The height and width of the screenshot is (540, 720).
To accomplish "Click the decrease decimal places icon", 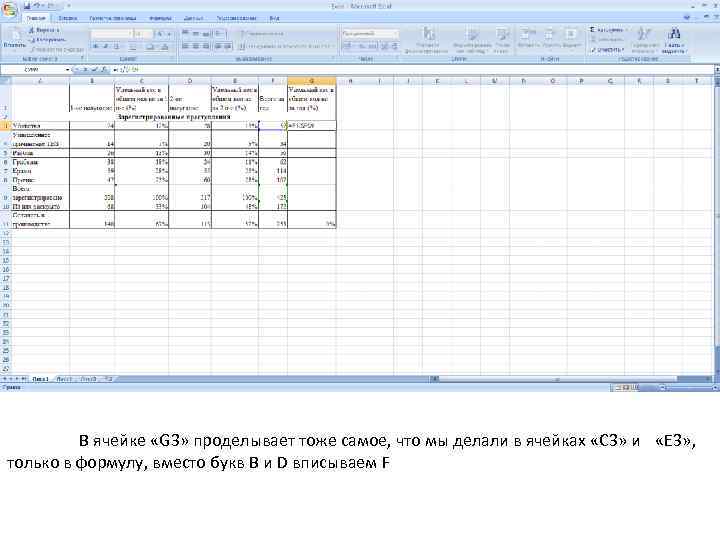I will click(x=394, y=46).
